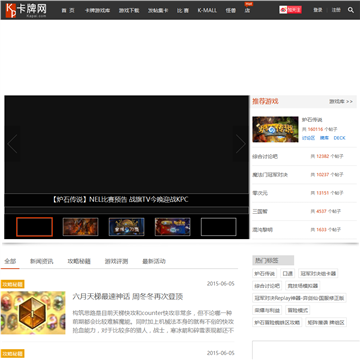This screenshot has width=360, height=360.
Task: Open the hexagon card-back article thumbnail
Action: pos(33,313)
